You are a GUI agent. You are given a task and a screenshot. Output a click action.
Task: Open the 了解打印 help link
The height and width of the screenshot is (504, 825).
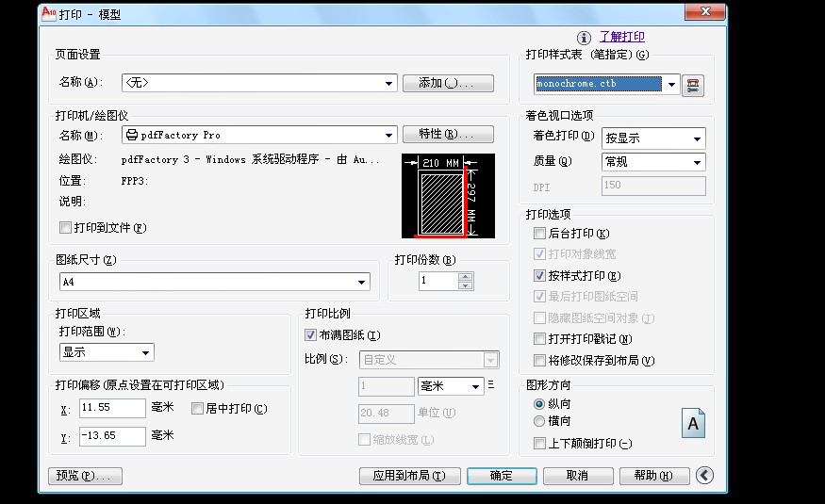[622, 37]
